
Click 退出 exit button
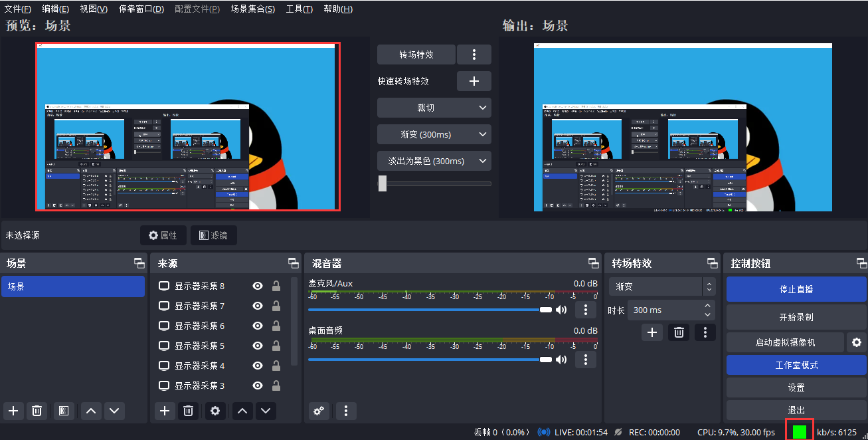(796, 410)
